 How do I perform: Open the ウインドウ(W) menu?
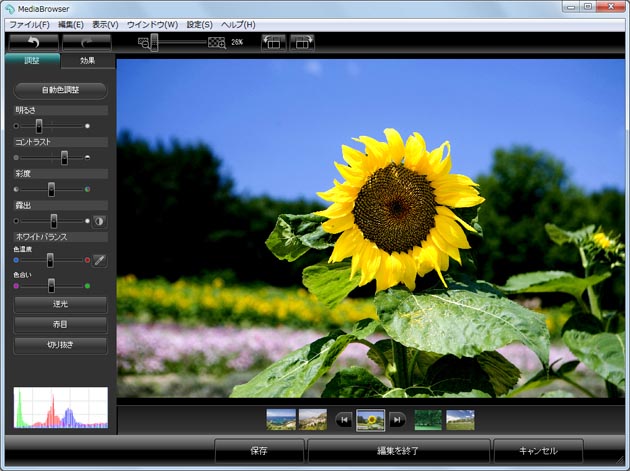152,25
